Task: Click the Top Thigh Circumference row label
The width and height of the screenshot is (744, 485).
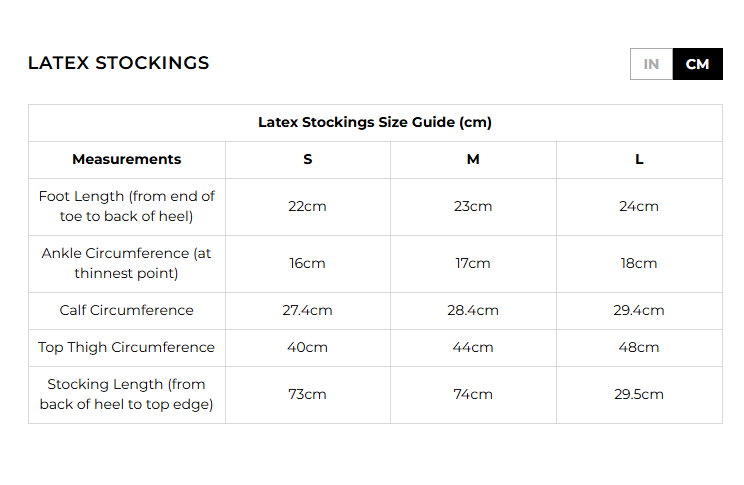Action: pyautogui.click(x=127, y=347)
